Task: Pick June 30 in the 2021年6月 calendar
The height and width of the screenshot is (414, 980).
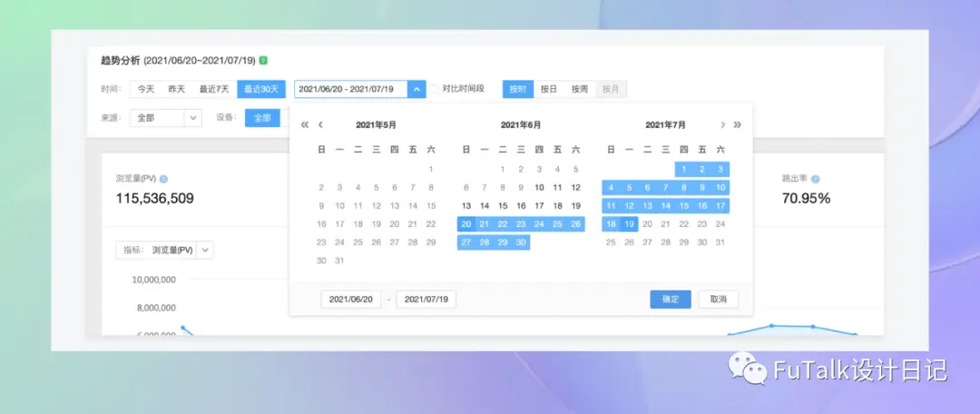Action: pos(521,242)
